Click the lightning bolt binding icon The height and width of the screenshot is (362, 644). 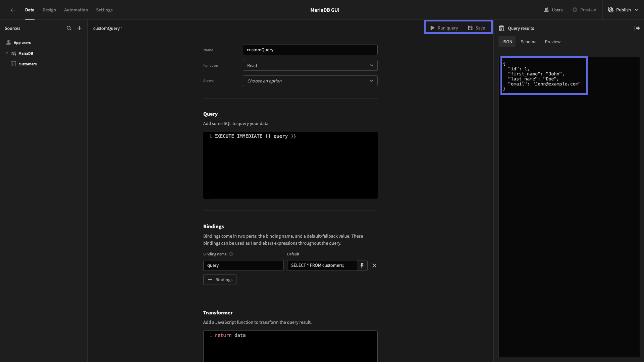tap(362, 265)
